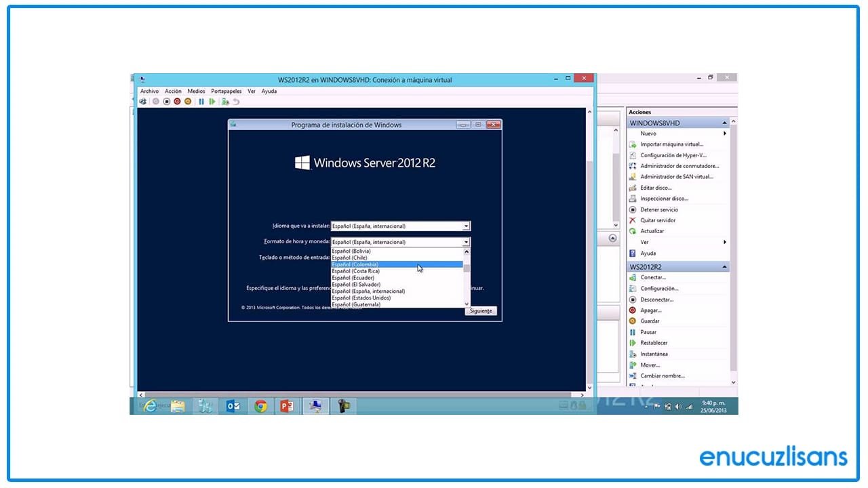Open Importar máquina virtual in Acciones pane
The height and width of the screenshot is (488, 868).
[671, 144]
